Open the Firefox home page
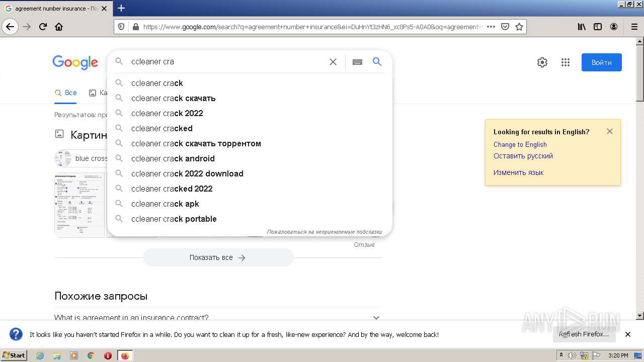This screenshot has width=644, height=362. [59, 27]
